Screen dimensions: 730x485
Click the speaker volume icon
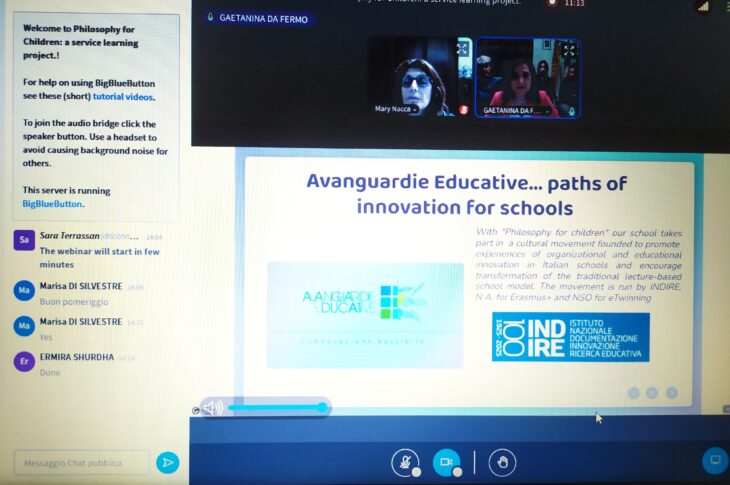click(x=213, y=408)
